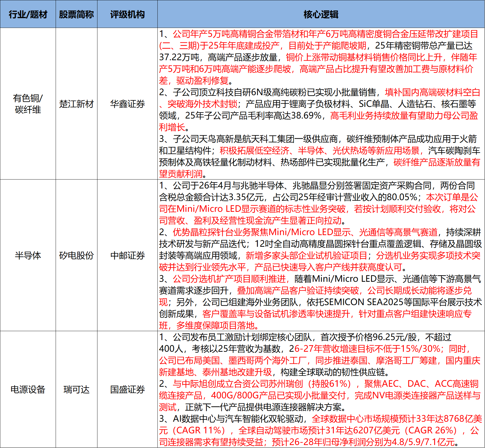The width and height of the screenshot is (485, 448).
Task: Select the 楚江新材 stock name cell
Action: click(77, 104)
